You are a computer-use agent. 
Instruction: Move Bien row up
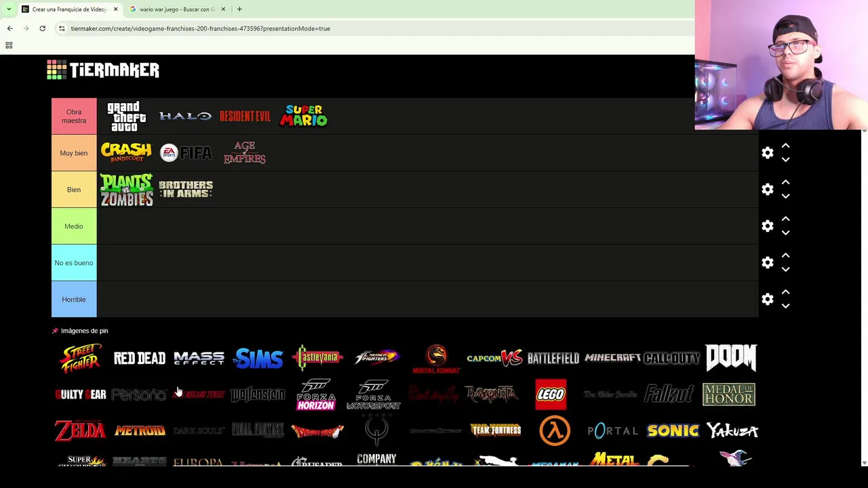point(785,182)
